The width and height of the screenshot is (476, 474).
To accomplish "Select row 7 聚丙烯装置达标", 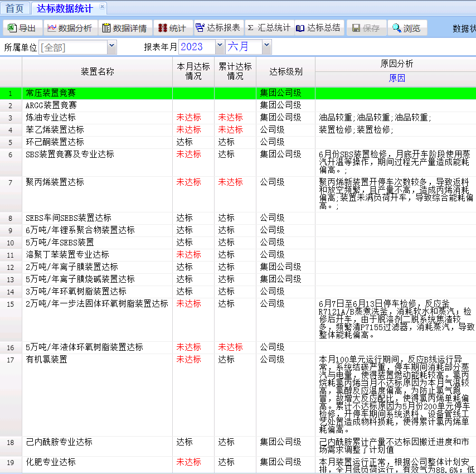I will [55, 182].
